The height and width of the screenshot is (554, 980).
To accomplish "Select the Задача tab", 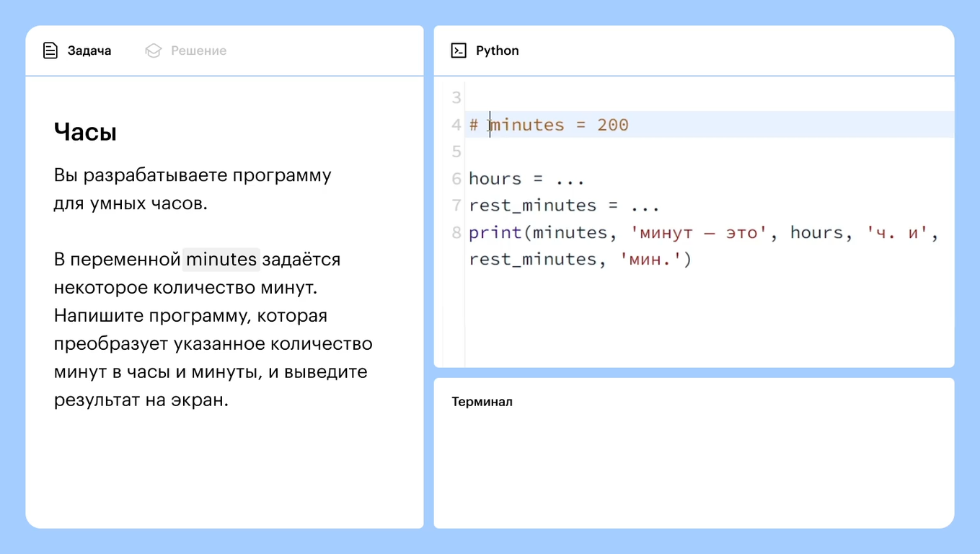I will [89, 50].
